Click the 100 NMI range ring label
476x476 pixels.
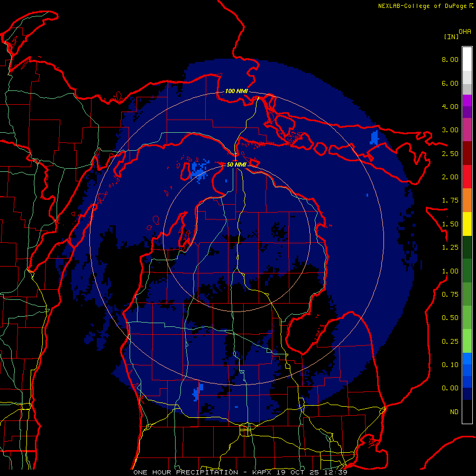pyautogui.click(x=236, y=91)
